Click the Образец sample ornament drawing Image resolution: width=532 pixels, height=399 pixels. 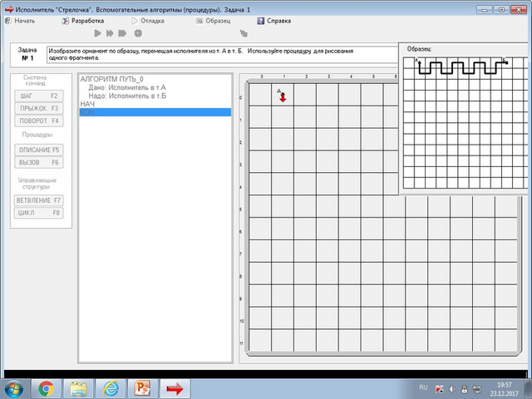click(x=463, y=67)
